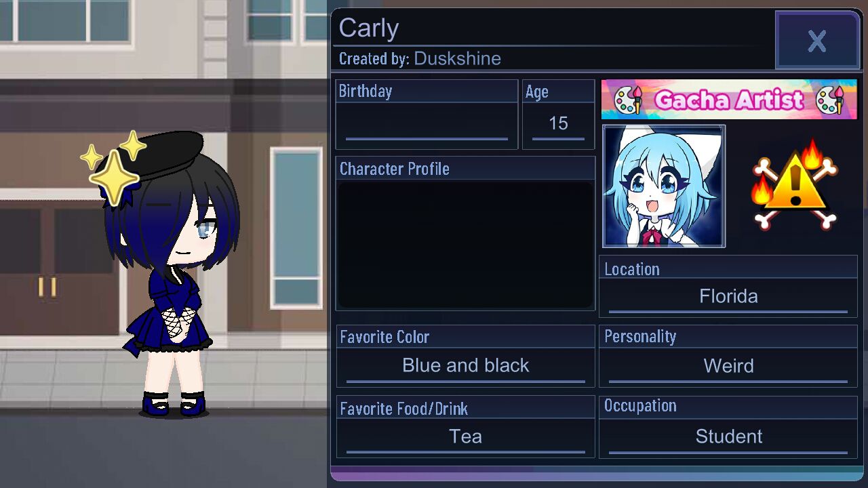Click the warning sign with flames icon
868x488 pixels.
(x=795, y=184)
